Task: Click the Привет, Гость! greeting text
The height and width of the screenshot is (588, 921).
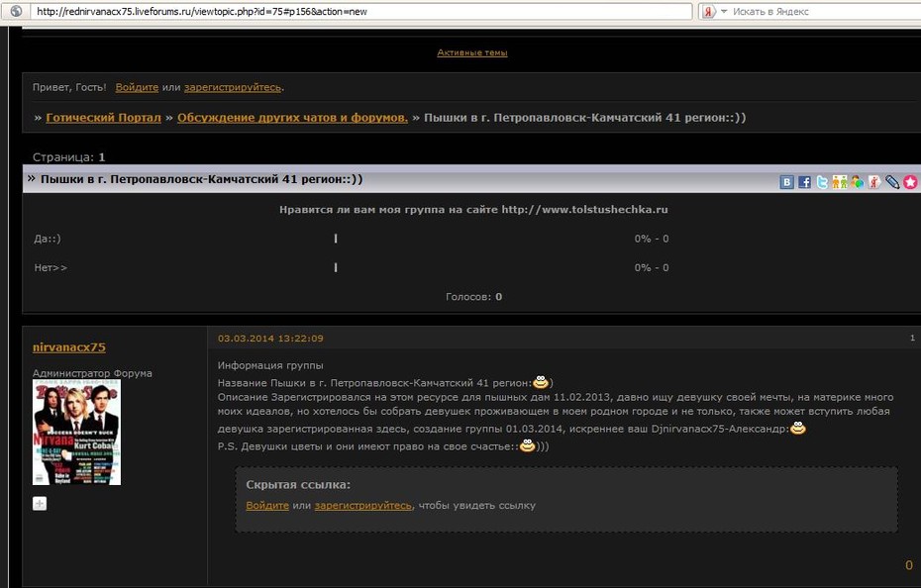Action: [x=69, y=87]
